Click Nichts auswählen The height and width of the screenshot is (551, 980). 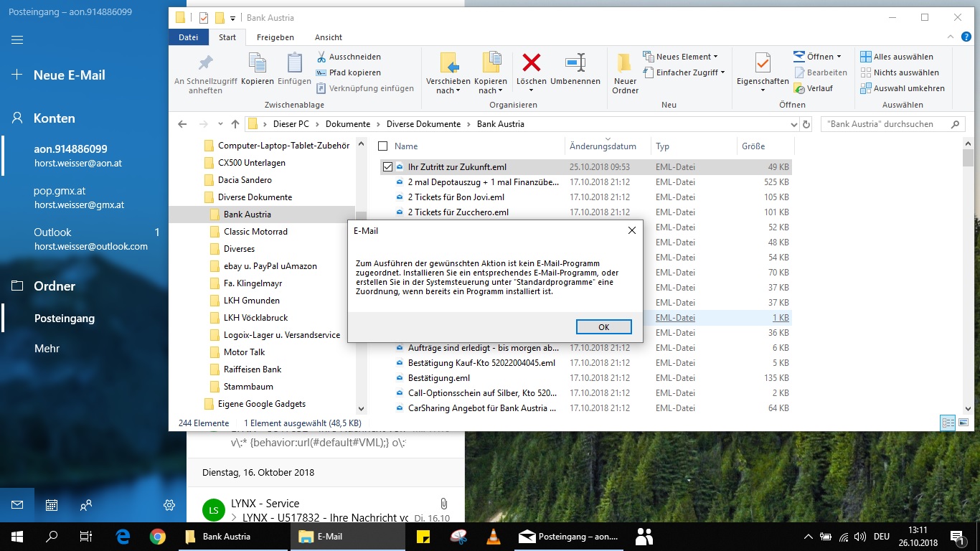(x=900, y=72)
